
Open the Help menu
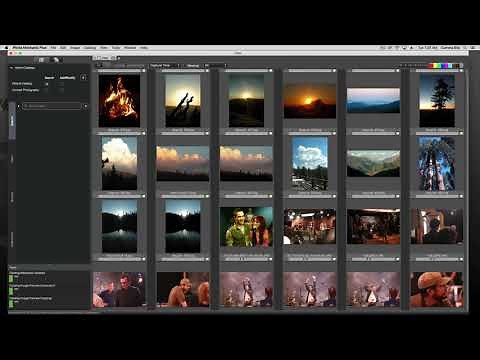(x=144, y=48)
